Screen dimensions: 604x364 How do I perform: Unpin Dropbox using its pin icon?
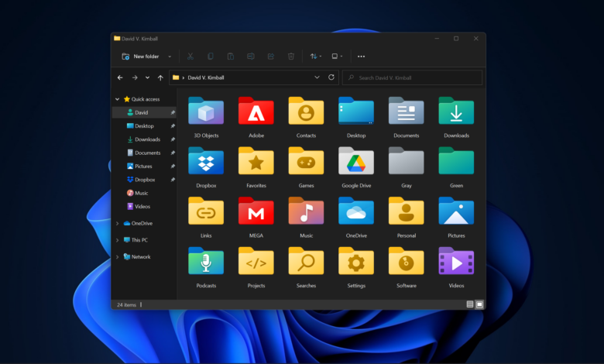pos(173,180)
